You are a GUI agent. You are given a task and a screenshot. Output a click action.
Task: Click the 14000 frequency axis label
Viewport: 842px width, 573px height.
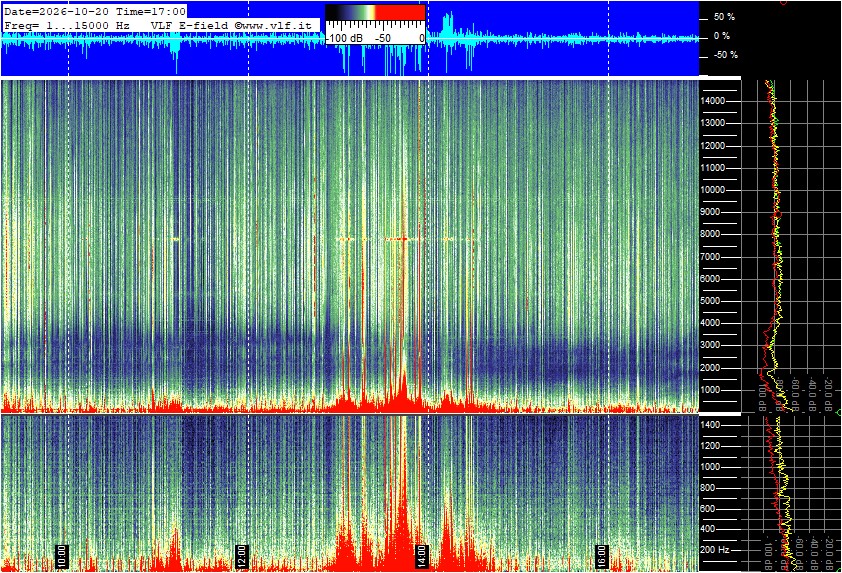pos(713,101)
